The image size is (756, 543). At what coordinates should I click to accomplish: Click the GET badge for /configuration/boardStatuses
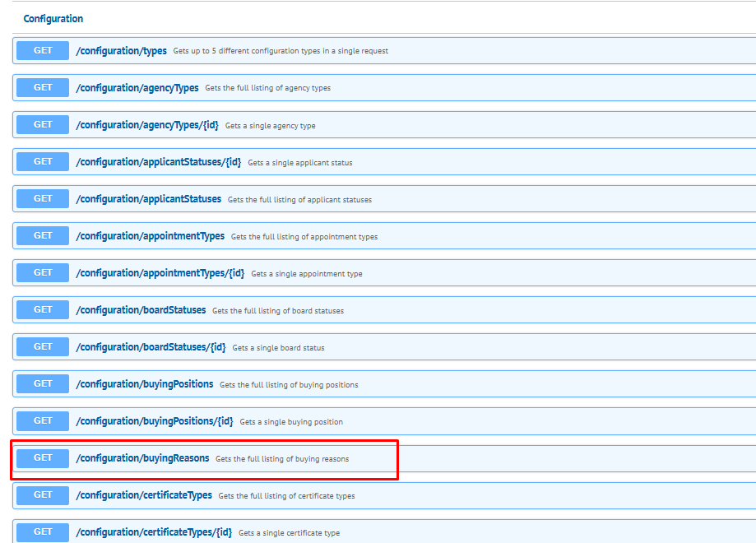tap(41, 309)
